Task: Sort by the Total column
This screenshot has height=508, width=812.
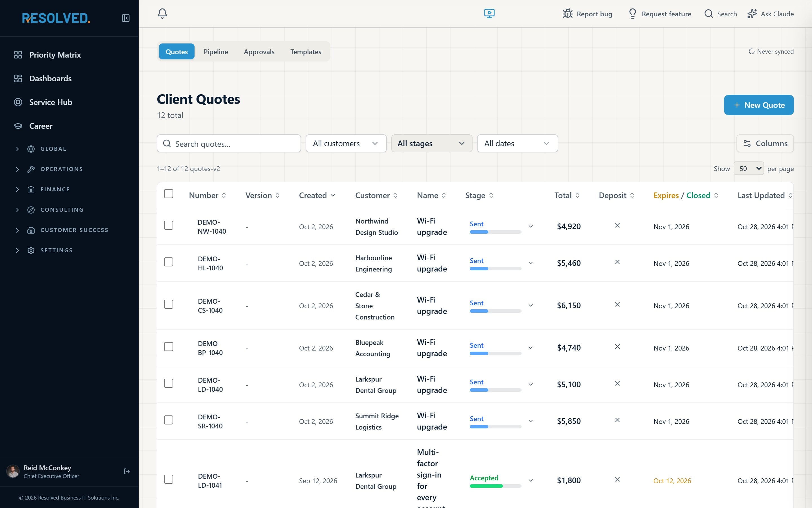Action: (567, 196)
